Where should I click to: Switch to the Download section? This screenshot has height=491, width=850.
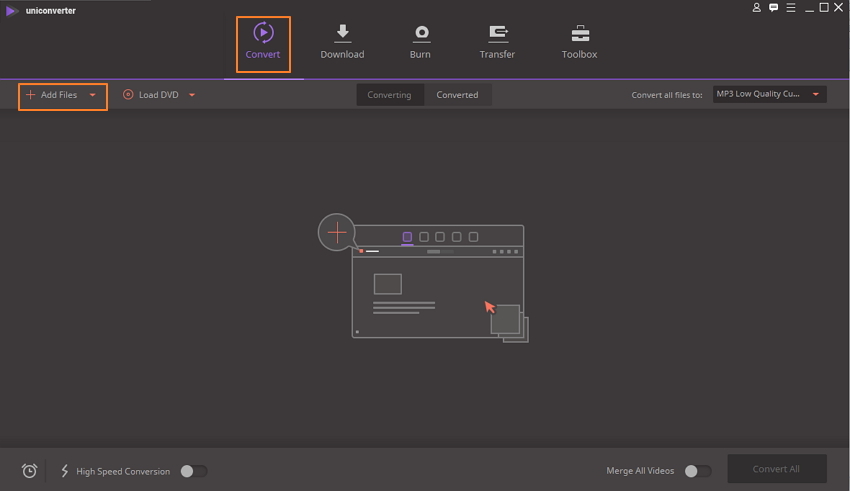tap(342, 41)
